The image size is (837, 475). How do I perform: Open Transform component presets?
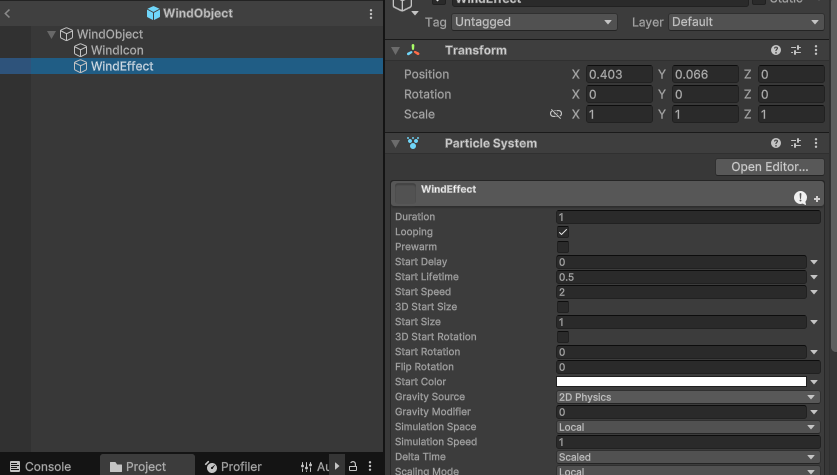pyautogui.click(x=796, y=50)
